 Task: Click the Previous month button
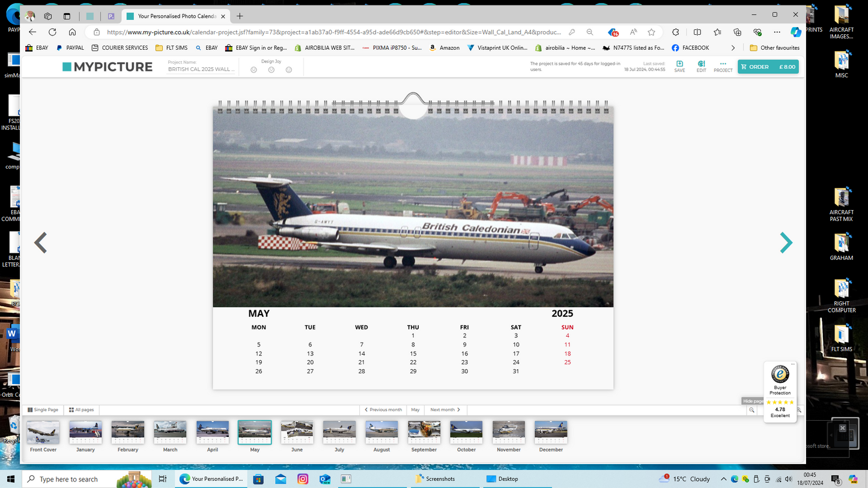(383, 410)
